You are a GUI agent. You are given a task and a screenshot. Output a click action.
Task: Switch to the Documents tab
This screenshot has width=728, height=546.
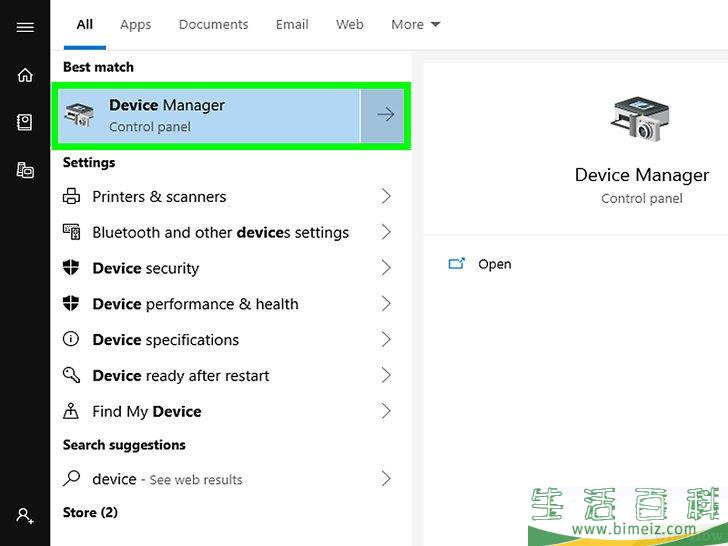click(214, 24)
